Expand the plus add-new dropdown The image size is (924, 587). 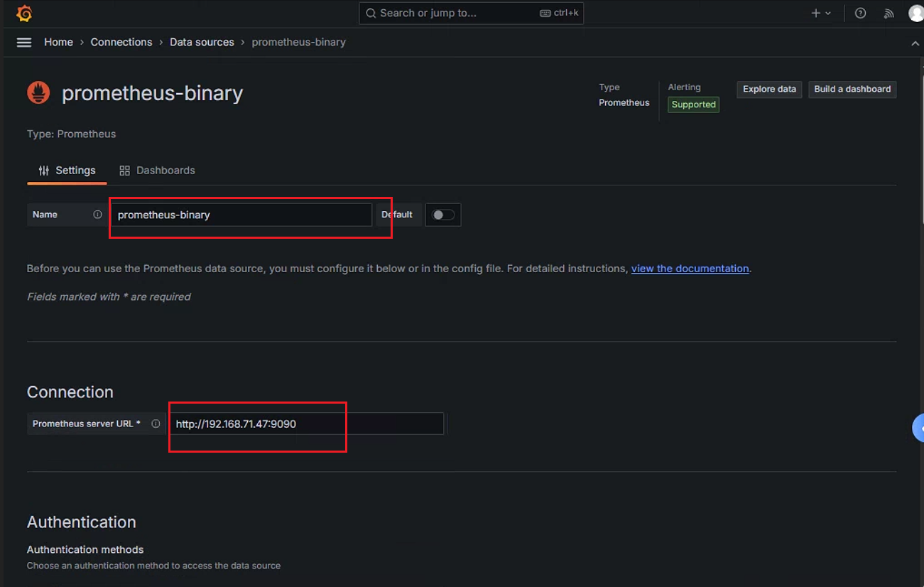pyautogui.click(x=820, y=14)
